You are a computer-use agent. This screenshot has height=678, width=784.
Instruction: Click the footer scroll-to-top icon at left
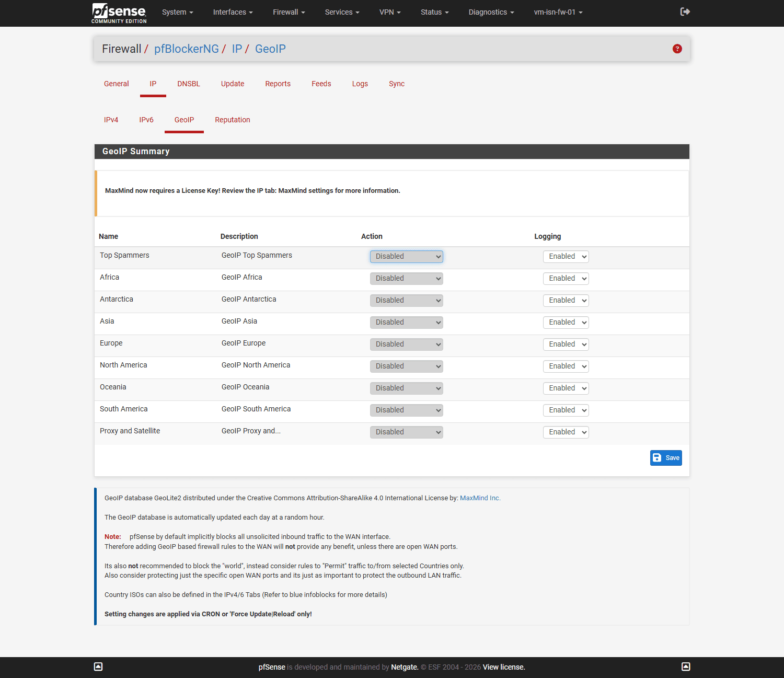(98, 666)
